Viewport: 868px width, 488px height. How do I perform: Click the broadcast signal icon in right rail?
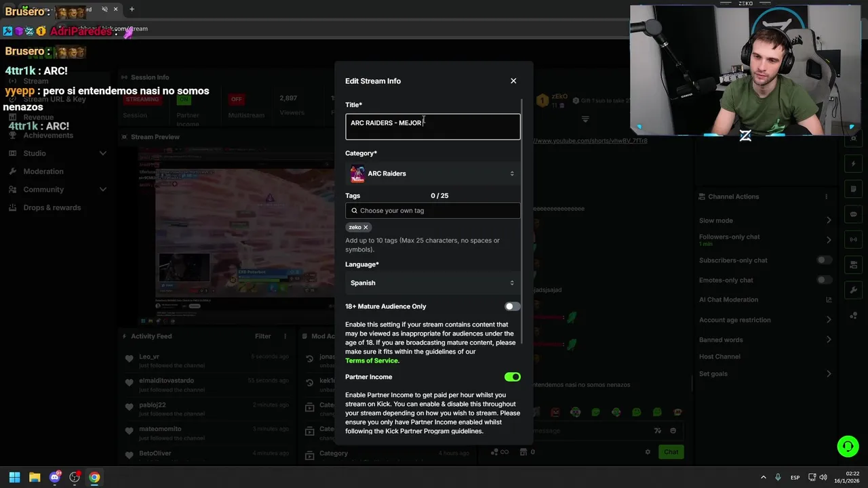tap(854, 239)
